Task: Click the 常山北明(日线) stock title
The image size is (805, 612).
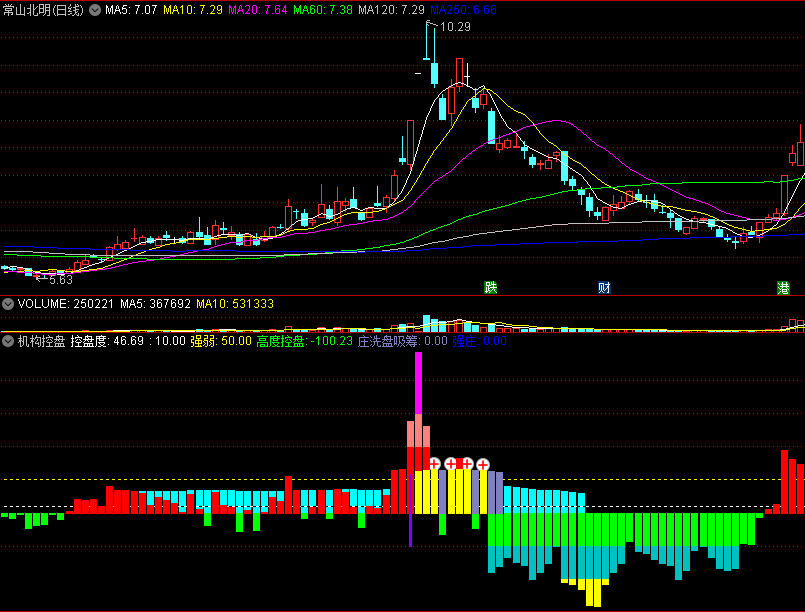Action: coord(43,10)
